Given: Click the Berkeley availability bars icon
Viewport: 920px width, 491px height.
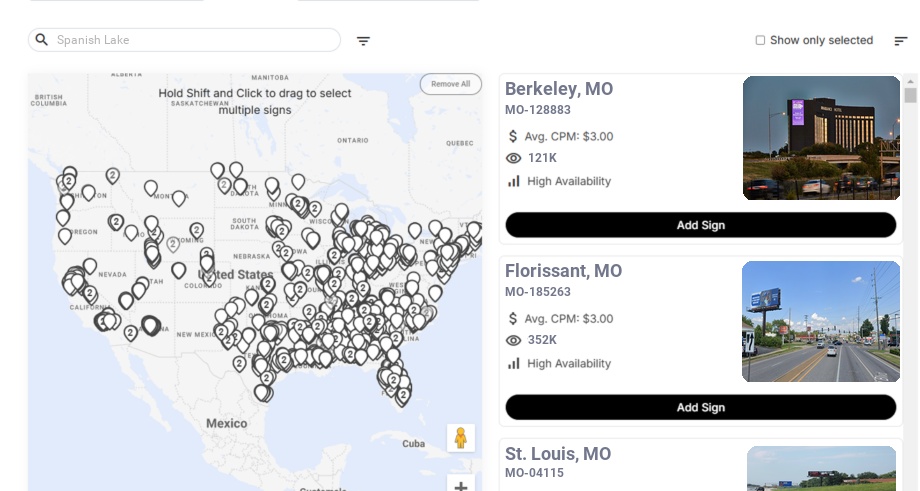Looking at the screenshot, I should [514, 181].
